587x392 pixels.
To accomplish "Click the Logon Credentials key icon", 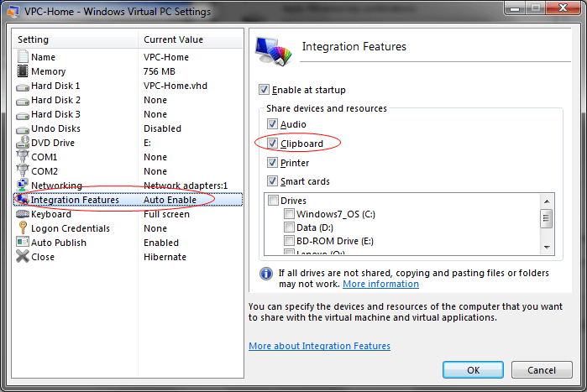I will point(23,227).
